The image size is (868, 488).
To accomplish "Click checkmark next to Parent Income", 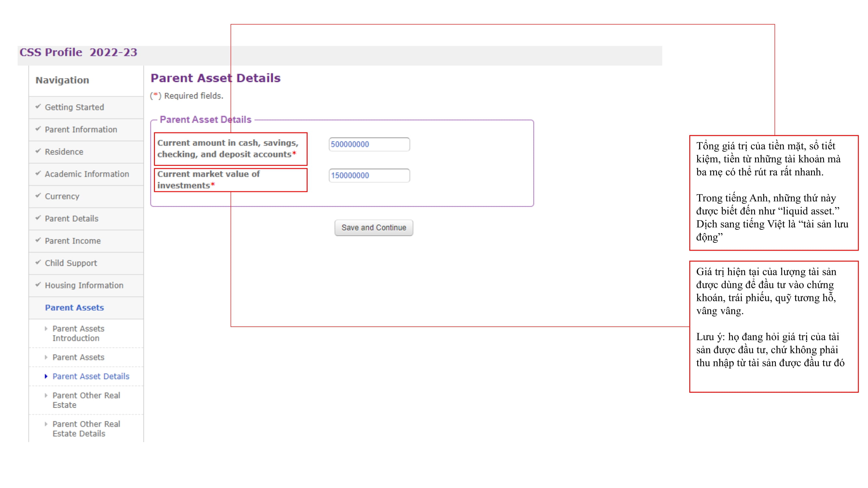I will pyautogui.click(x=38, y=240).
